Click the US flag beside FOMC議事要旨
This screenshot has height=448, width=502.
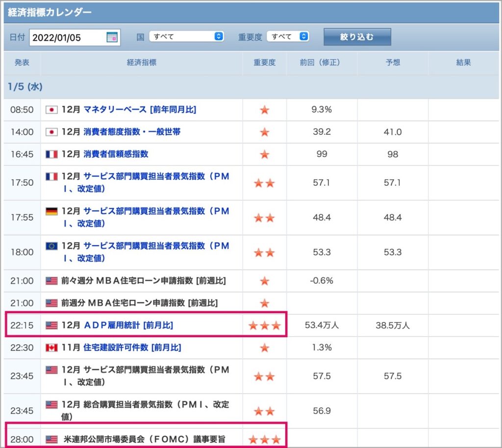coord(51,439)
